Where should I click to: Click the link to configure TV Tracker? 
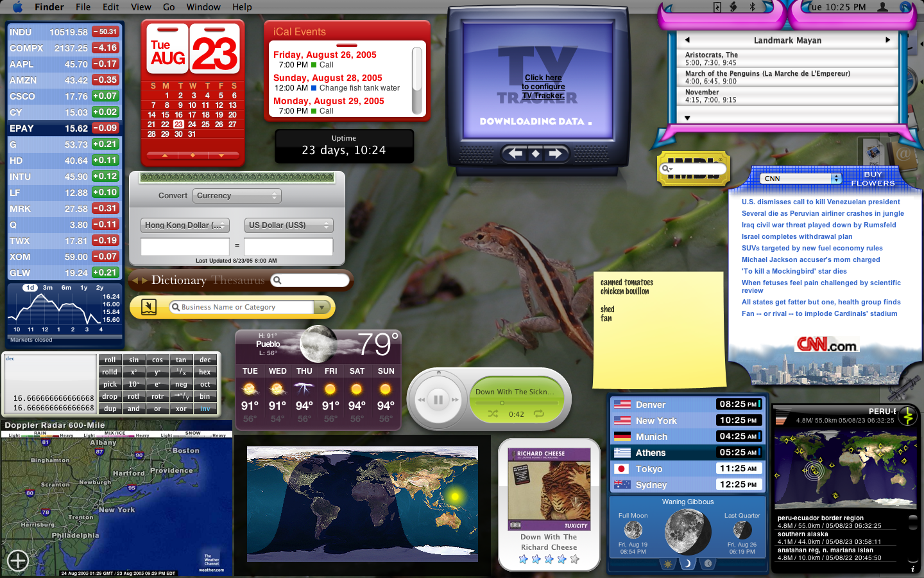543,87
